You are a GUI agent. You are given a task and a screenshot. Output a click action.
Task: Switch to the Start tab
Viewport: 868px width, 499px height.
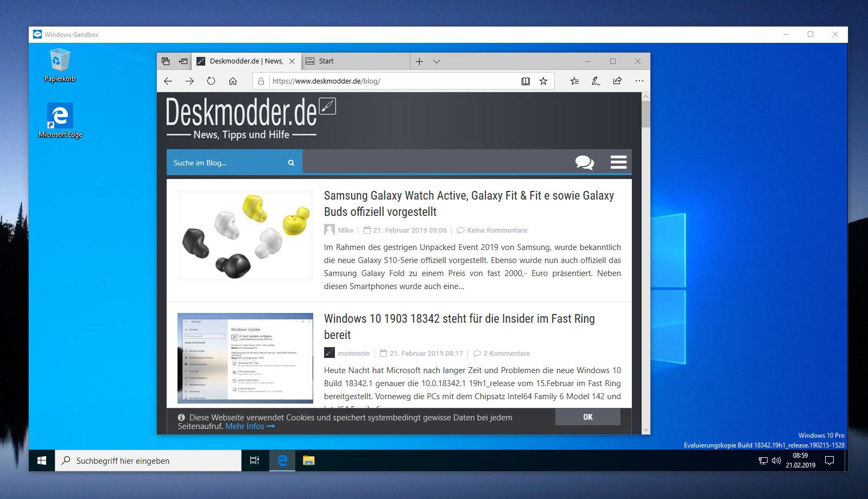tap(355, 61)
